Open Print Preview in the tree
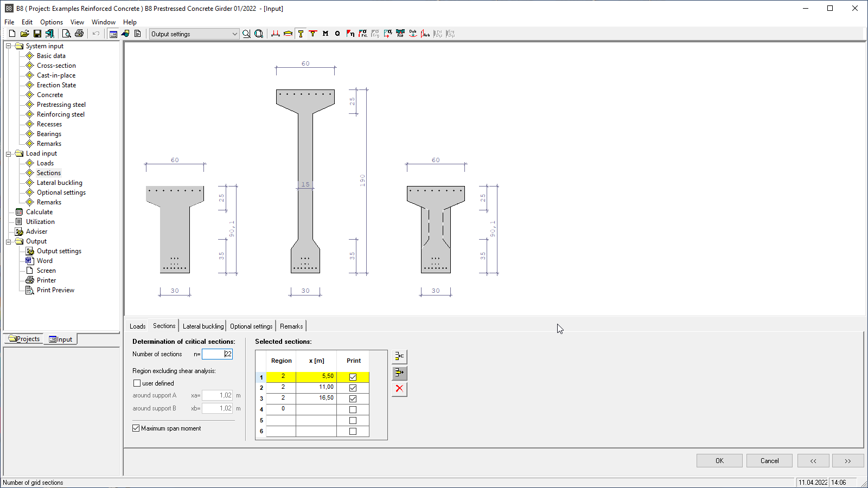 (55, 290)
